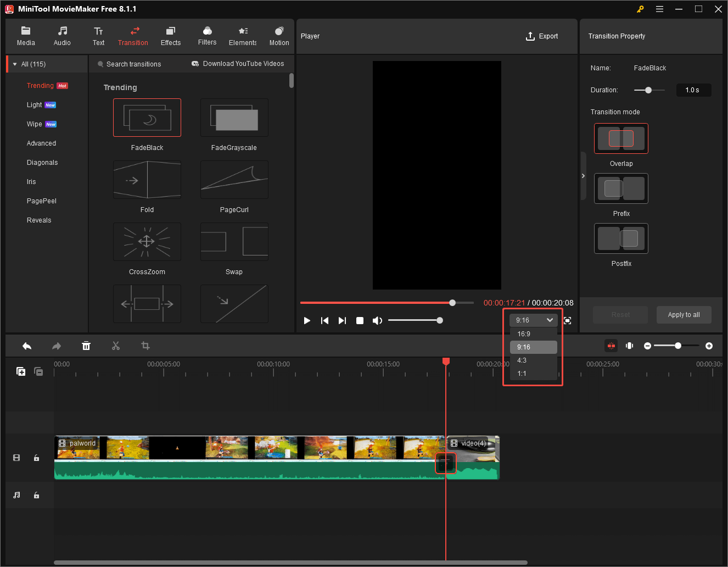Screen dimensions: 728x567
Task: Select the Diagonals category
Action: 42,163
